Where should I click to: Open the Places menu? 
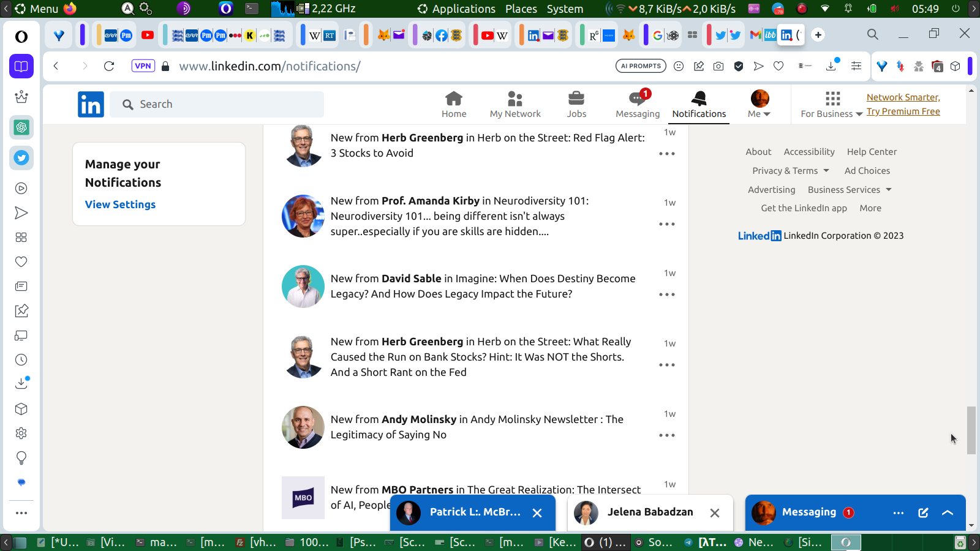pos(521,9)
